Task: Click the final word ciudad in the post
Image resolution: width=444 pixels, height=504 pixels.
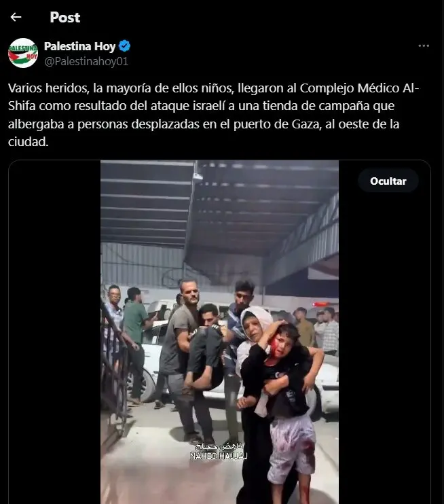Action: (28, 142)
